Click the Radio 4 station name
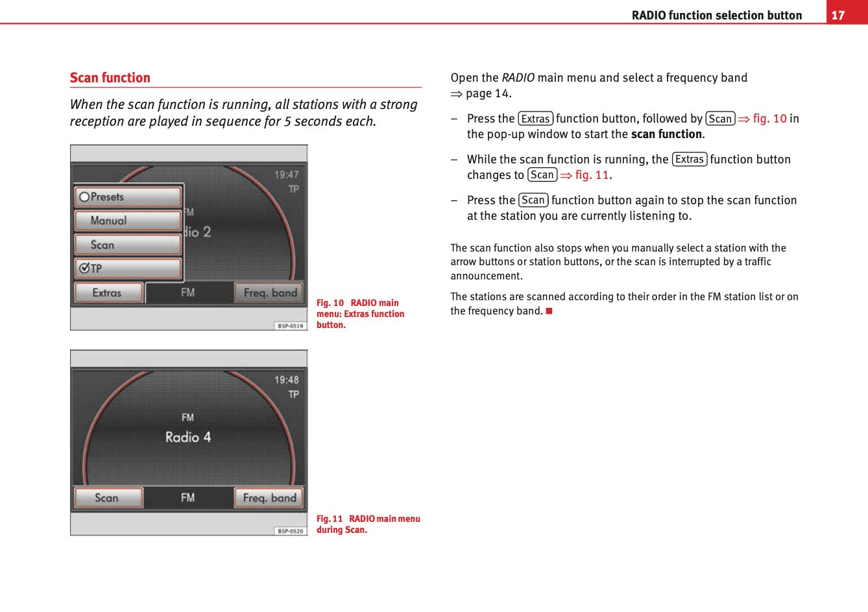Screen dimensions: 868x612 [x=188, y=437]
